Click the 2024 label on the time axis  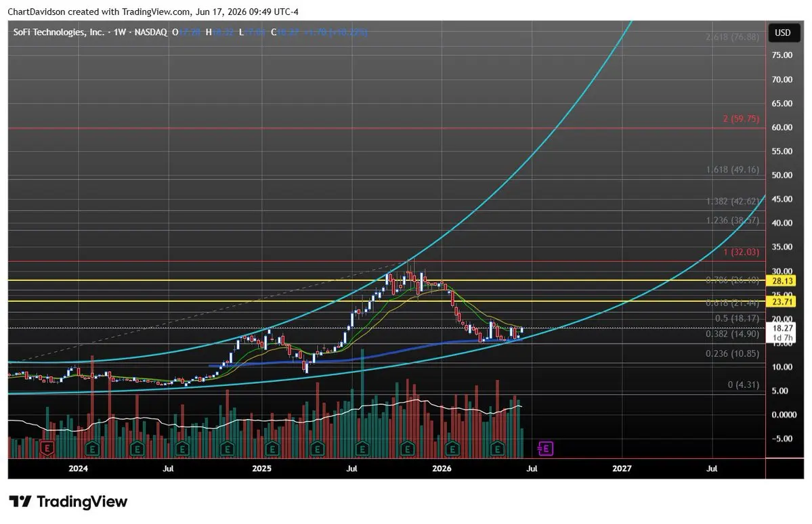pyautogui.click(x=78, y=468)
